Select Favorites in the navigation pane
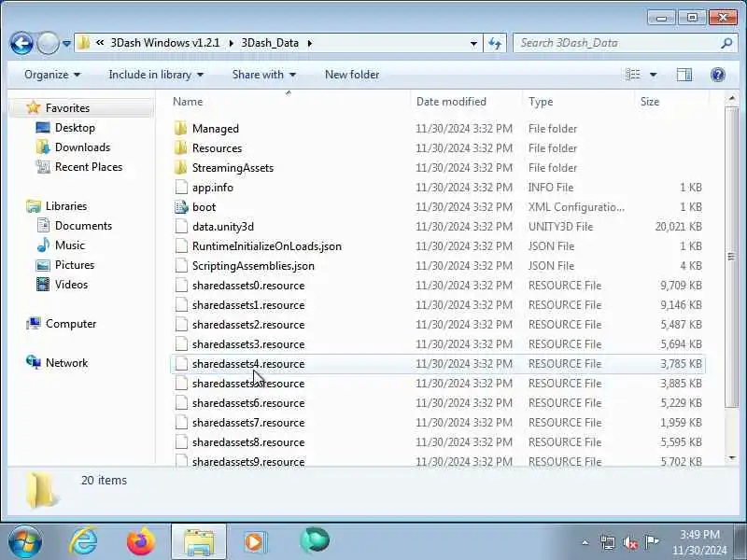This screenshot has width=747, height=560. pyautogui.click(x=67, y=108)
